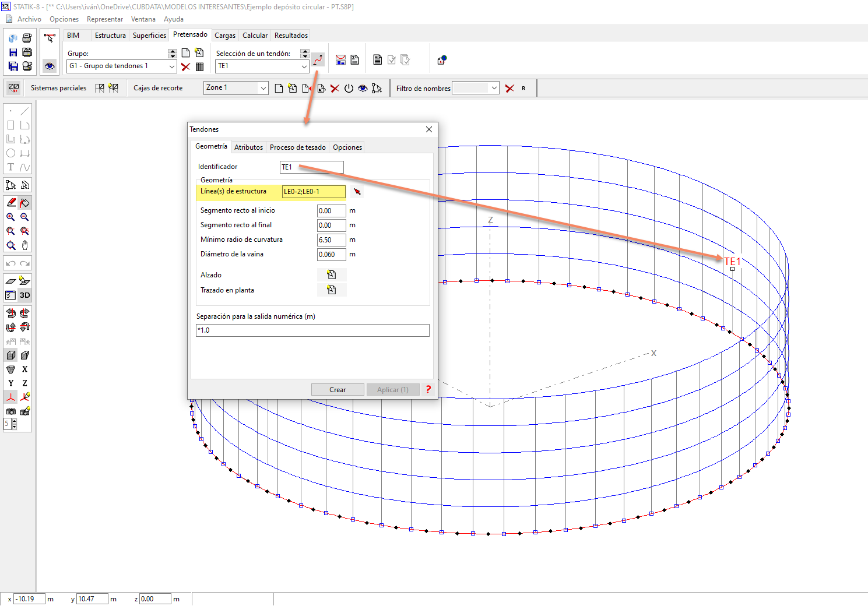Click the Crear button
This screenshot has width=868, height=606.
coord(338,390)
